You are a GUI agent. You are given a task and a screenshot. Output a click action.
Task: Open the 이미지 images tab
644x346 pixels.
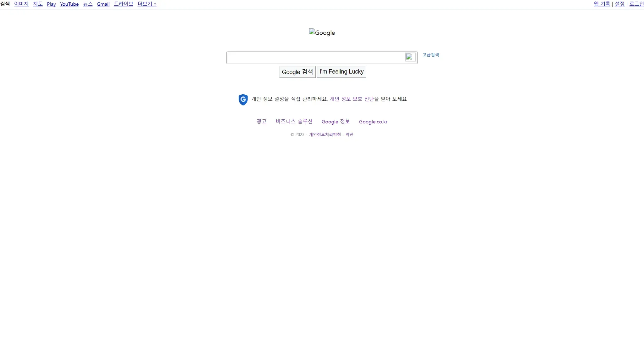tap(21, 4)
